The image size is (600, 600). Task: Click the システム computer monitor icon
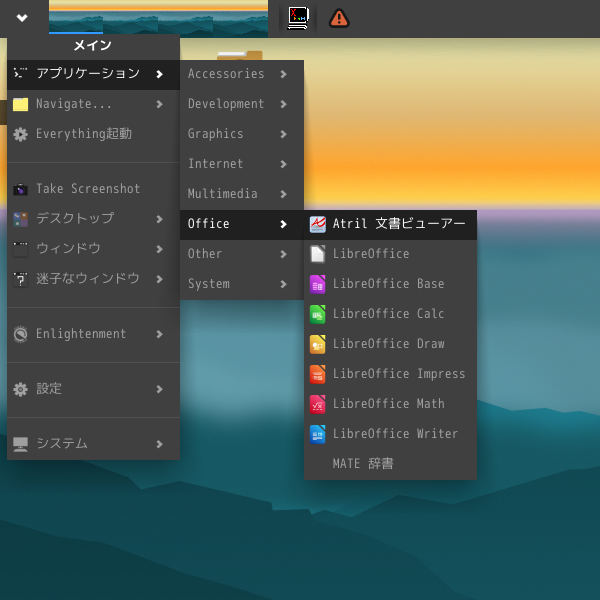[x=20, y=444]
